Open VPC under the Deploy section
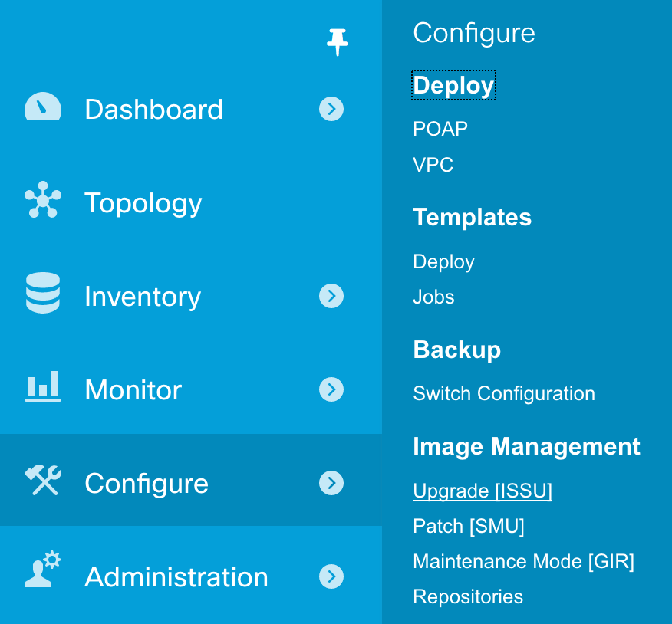The height and width of the screenshot is (624, 672). (x=433, y=165)
